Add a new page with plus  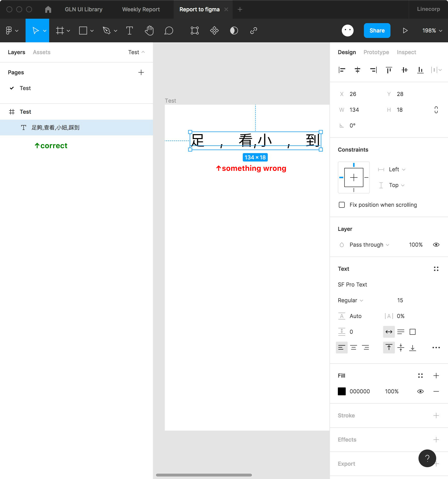(x=141, y=72)
